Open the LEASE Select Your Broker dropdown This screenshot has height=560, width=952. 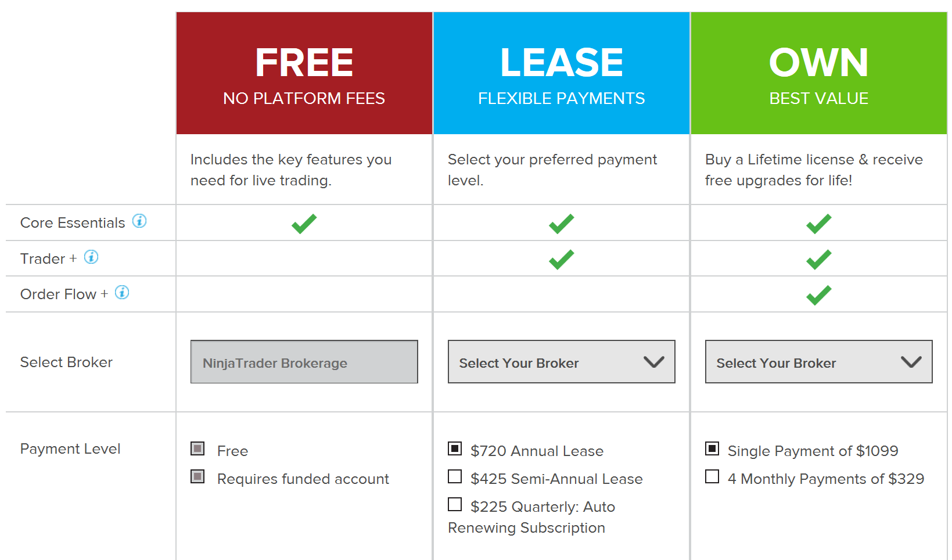coord(562,362)
